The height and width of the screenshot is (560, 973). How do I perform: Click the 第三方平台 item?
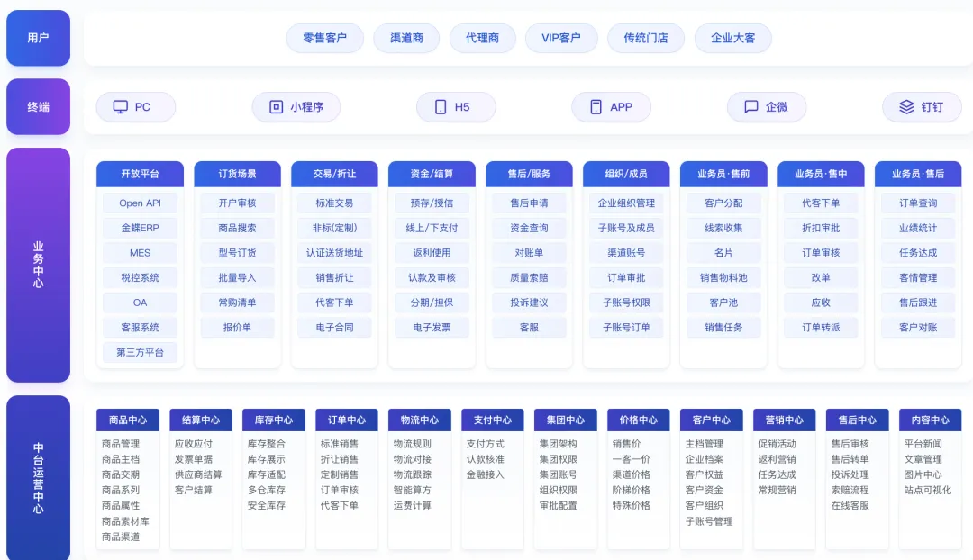141,352
